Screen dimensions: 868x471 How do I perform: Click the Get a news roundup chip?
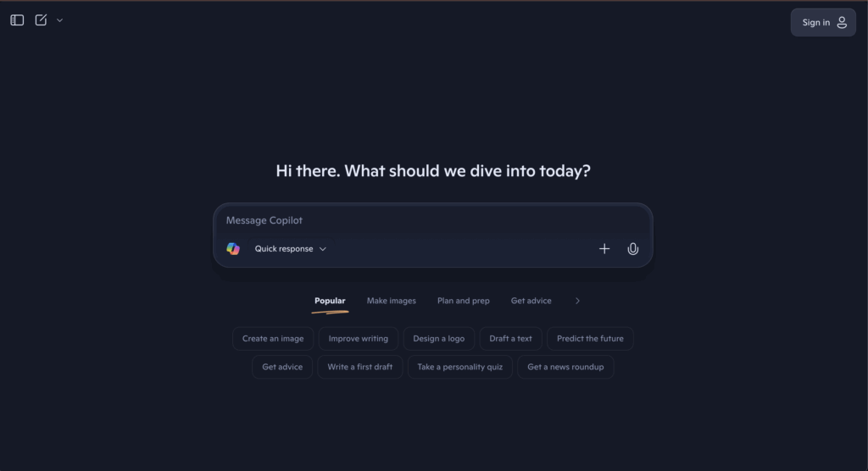(565, 367)
